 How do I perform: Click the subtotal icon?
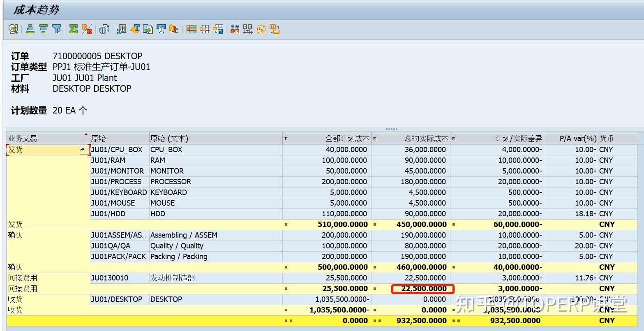(87, 29)
